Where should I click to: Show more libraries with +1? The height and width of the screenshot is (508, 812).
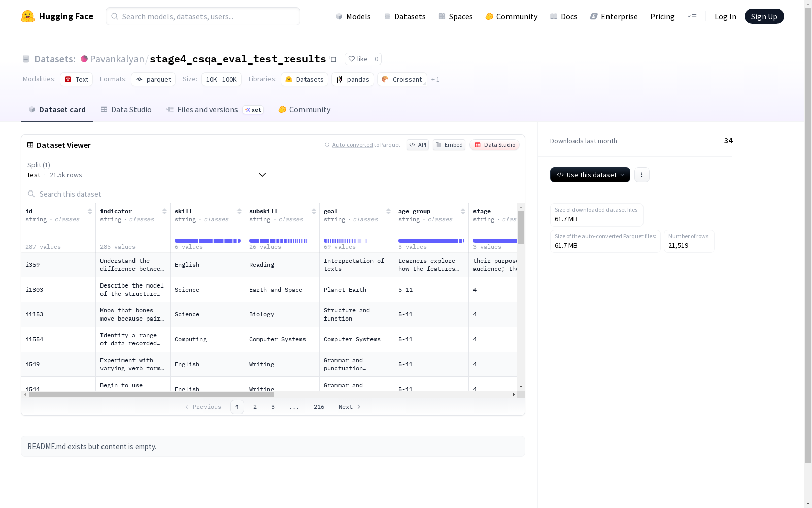coord(435,79)
